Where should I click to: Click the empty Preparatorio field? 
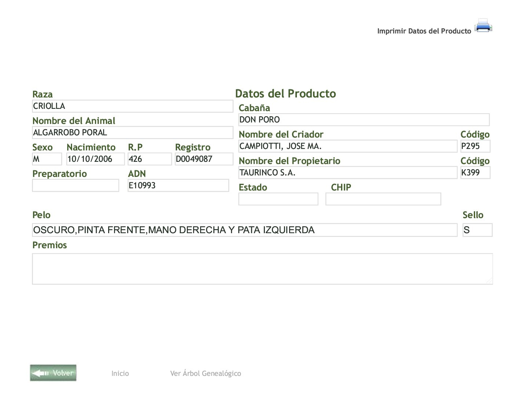click(x=75, y=186)
